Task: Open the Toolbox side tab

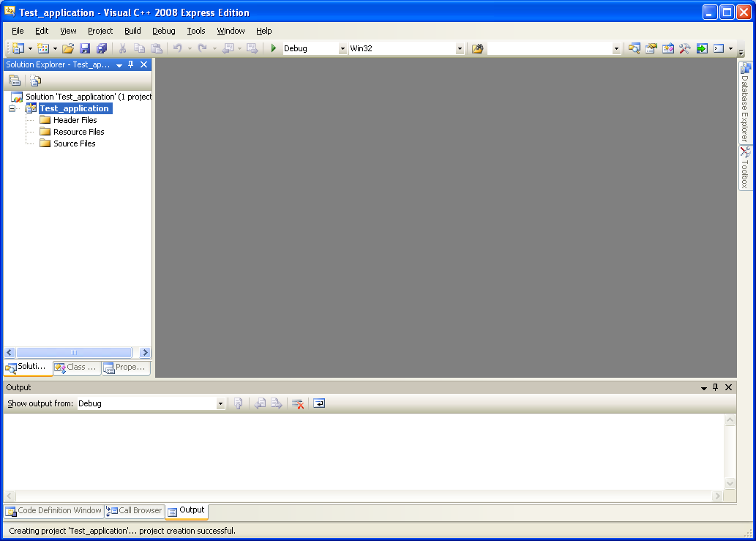Action: [745, 168]
